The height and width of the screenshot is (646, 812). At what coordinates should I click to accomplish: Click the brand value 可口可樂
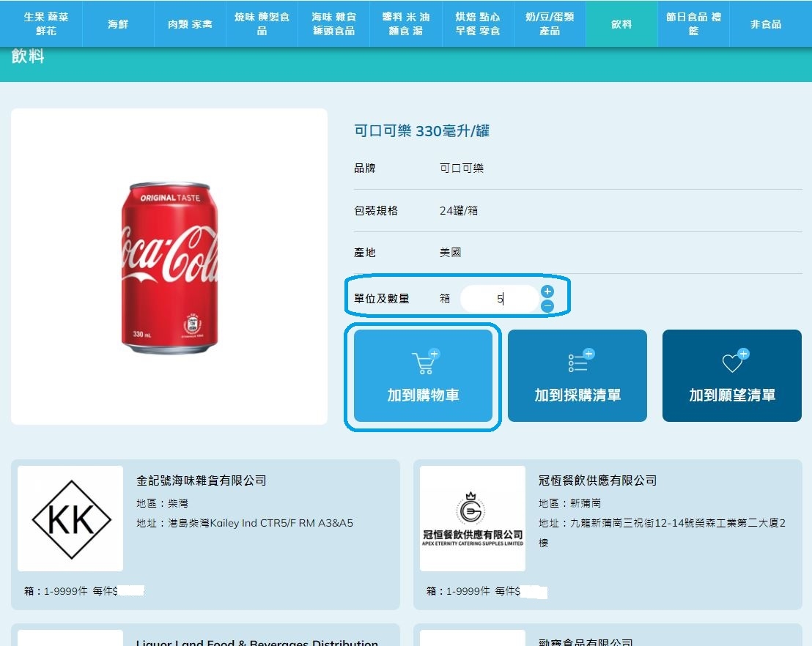[x=462, y=168]
